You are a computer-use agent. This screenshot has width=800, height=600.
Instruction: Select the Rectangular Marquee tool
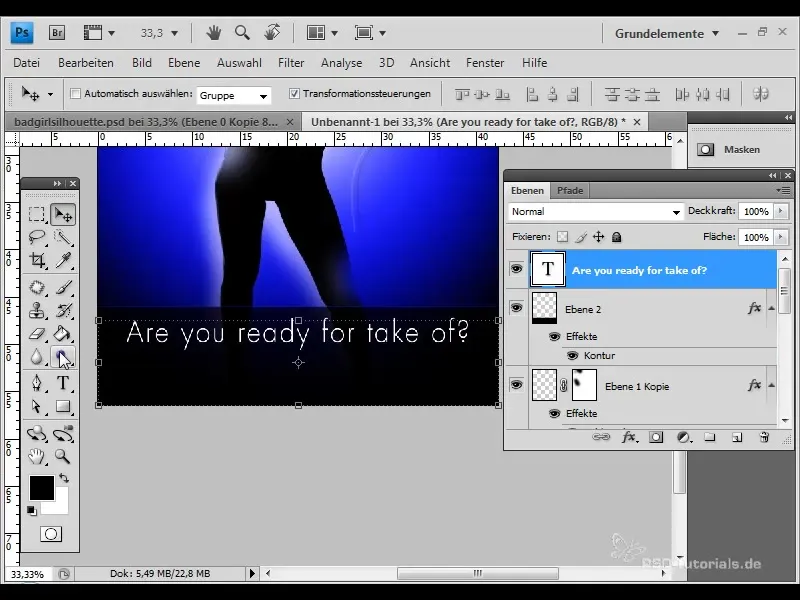(x=37, y=214)
